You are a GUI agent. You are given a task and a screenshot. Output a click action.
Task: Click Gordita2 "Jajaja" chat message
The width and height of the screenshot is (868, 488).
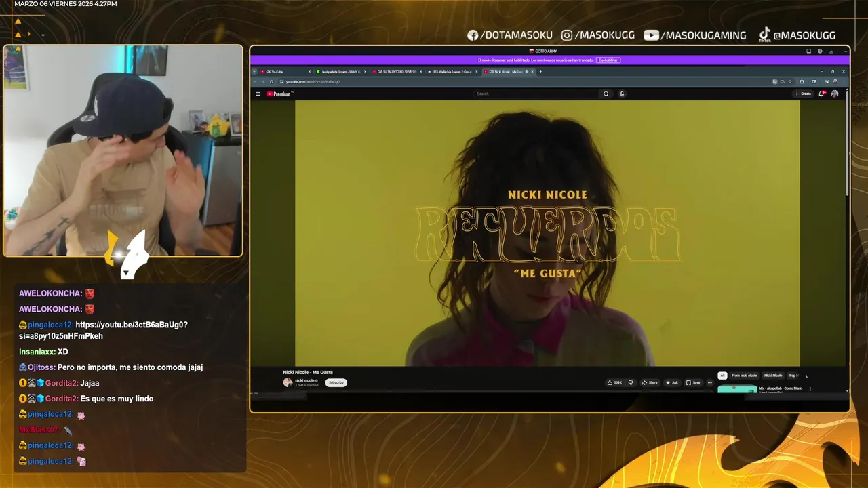tap(90, 383)
